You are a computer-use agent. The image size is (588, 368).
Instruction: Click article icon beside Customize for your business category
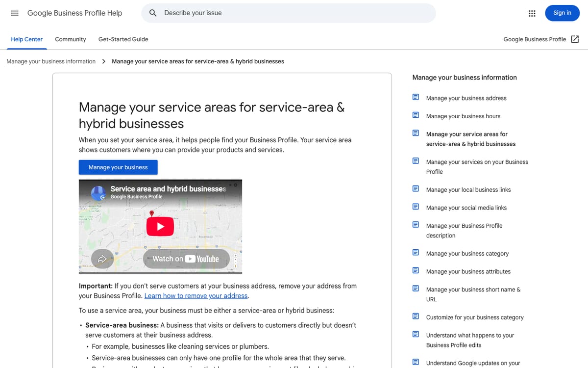(416, 316)
